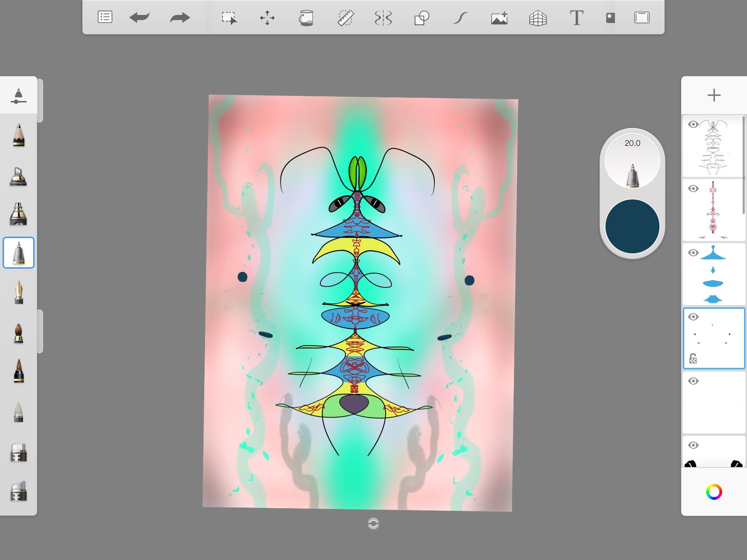The image size is (747, 560).
Task: Open the brush library panel
Action: click(19, 96)
